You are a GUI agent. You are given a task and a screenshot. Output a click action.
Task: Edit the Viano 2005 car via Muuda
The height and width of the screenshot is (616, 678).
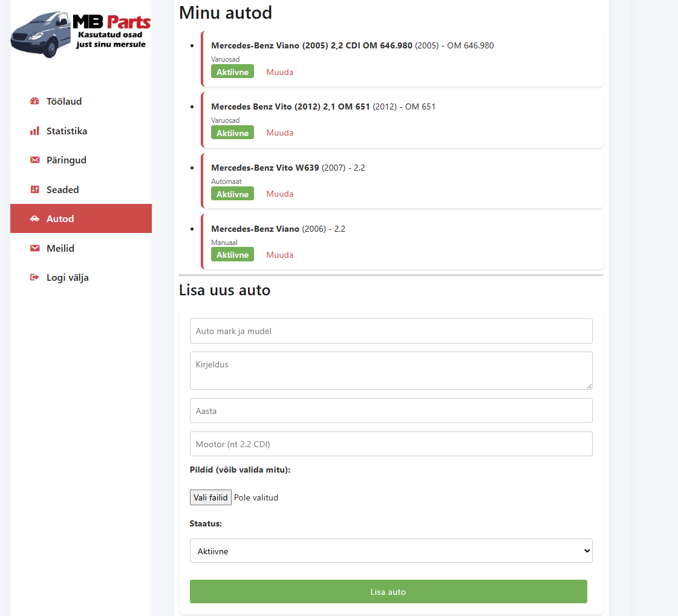coord(279,72)
